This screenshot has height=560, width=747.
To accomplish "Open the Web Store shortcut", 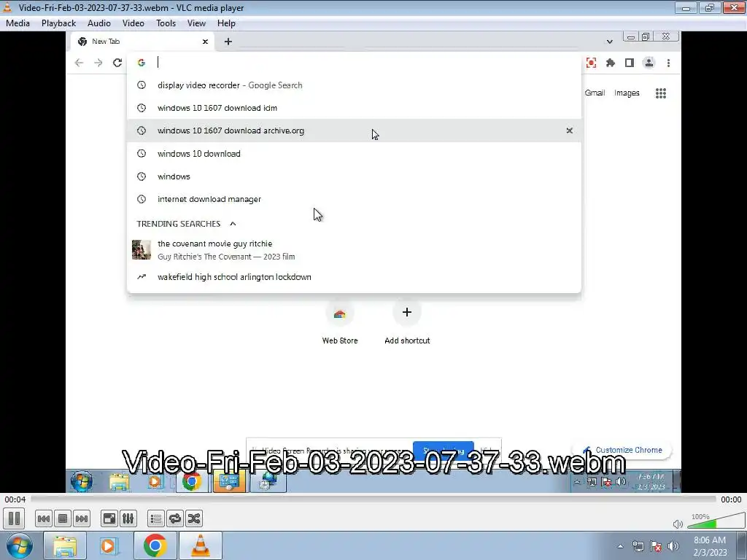I will pos(340,323).
